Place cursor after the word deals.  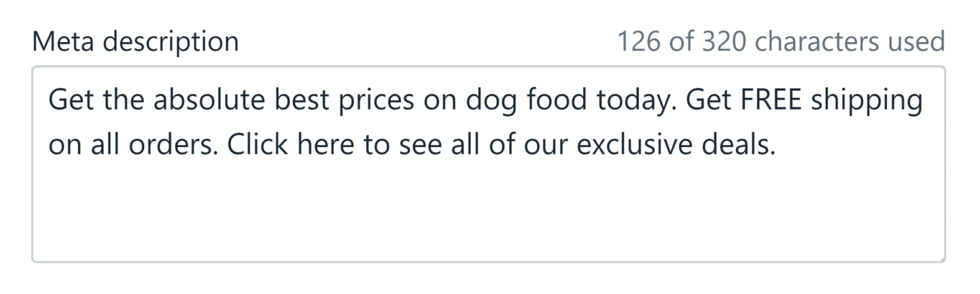(776, 145)
